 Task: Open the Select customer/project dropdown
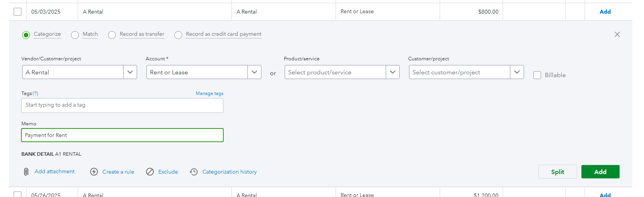pyautogui.click(x=517, y=72)
